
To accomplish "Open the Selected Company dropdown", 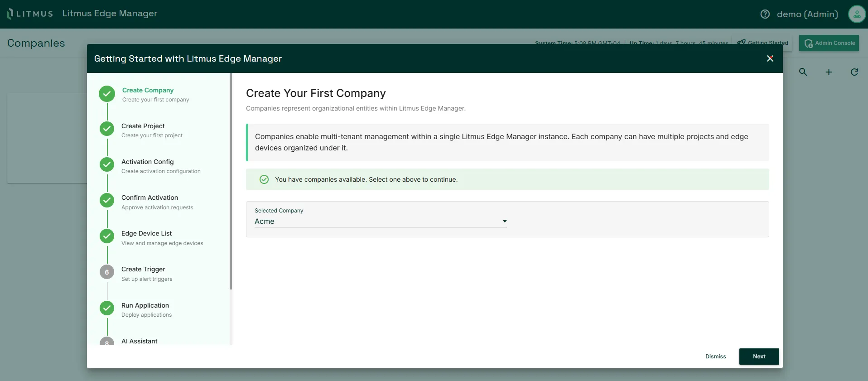I will point(381,222).
